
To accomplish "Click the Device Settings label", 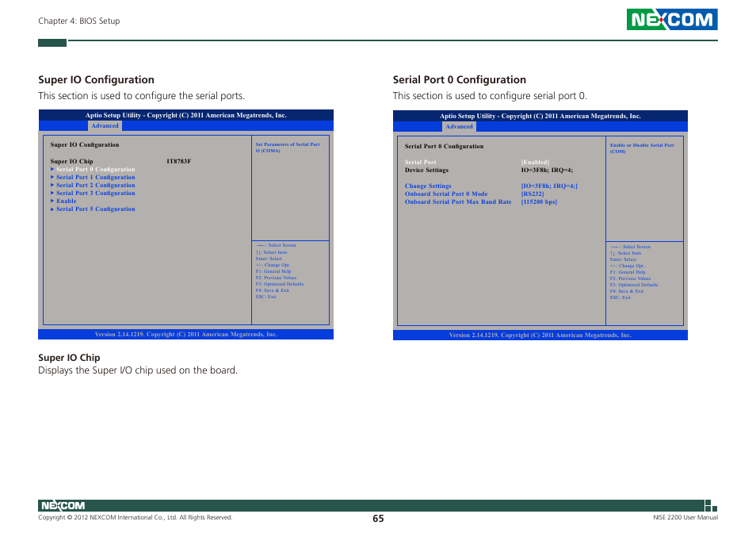I will click(x=426, y=171).
